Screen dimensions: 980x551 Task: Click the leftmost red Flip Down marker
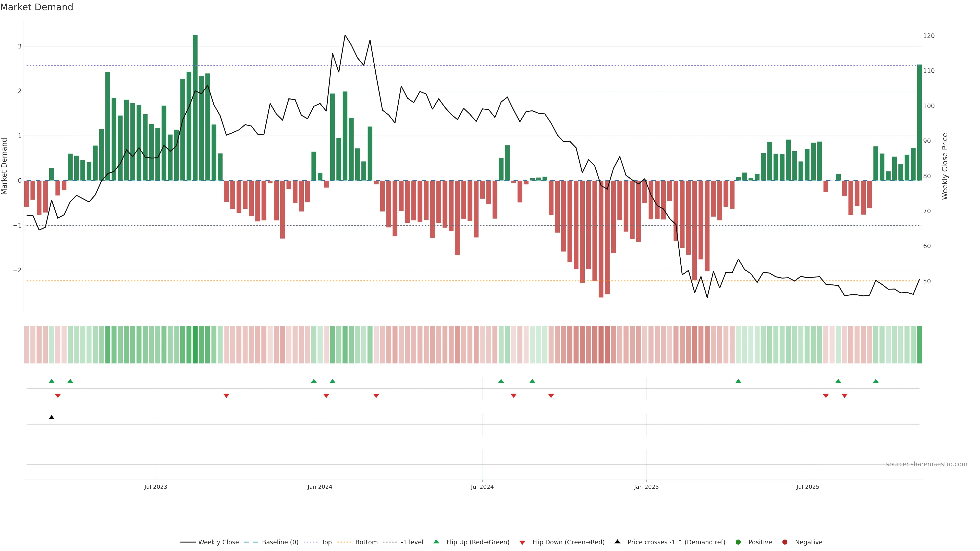58,396
